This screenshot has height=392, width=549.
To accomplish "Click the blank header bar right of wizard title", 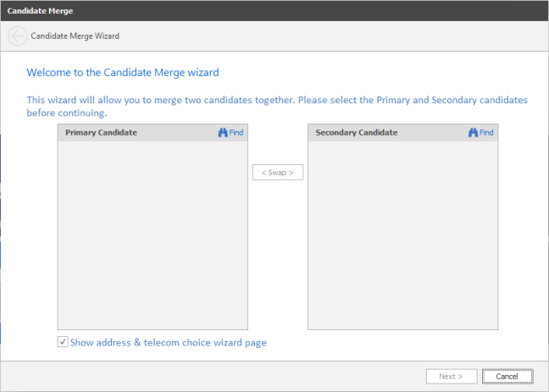I will click(x=339, y=36).
